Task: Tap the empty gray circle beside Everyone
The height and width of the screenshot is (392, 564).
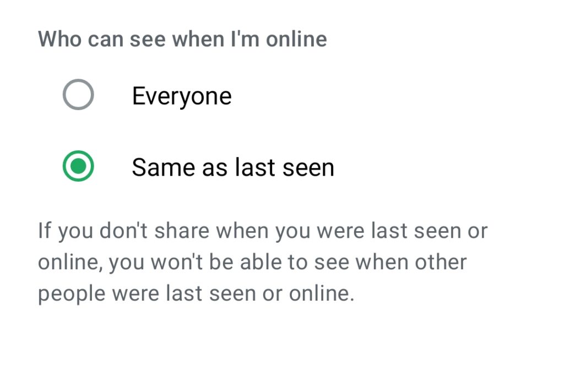Action: (x=78, y=95)
